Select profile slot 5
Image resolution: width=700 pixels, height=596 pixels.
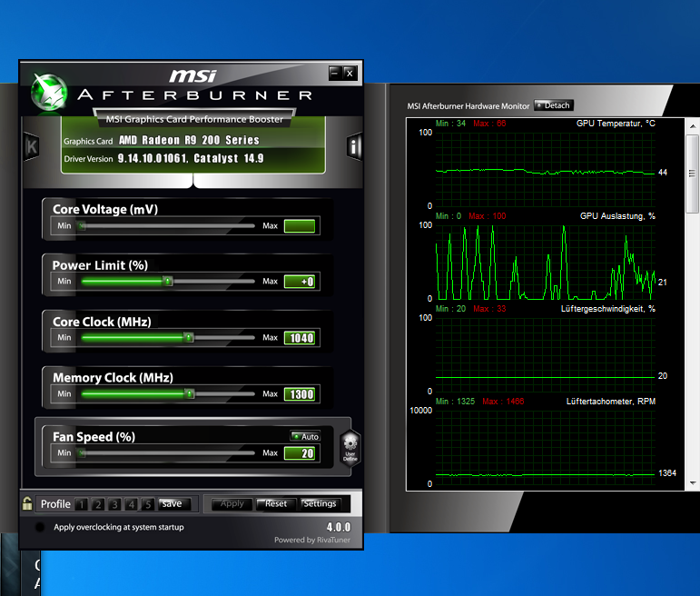(x=147, y=504)
